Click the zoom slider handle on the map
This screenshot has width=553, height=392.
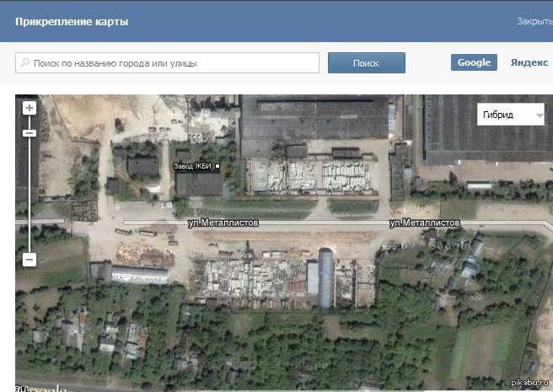[x=30, y=133]
